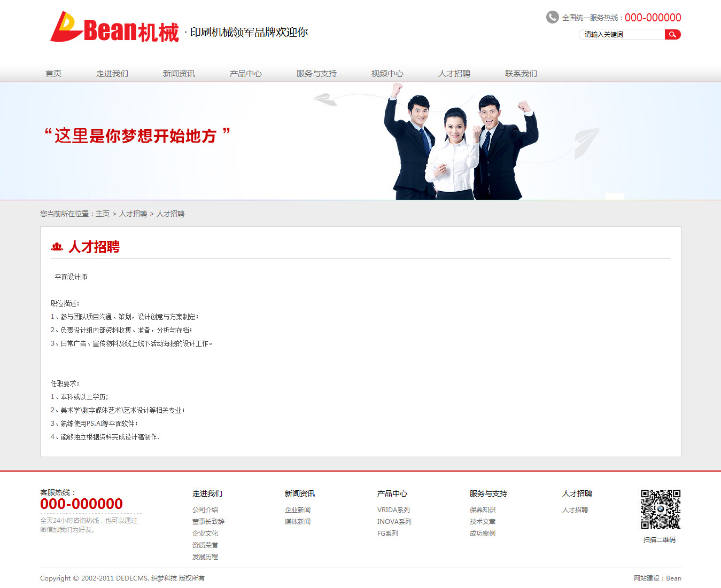Open 新闻资讯 from the top navigation

tap(179, 74)
